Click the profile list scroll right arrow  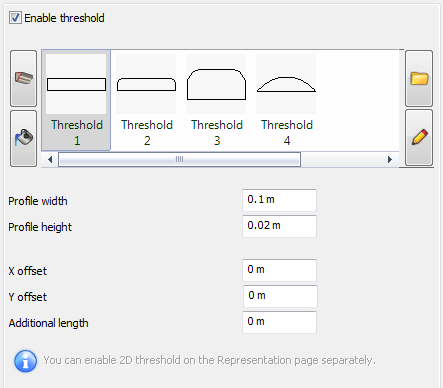[390, 160]
